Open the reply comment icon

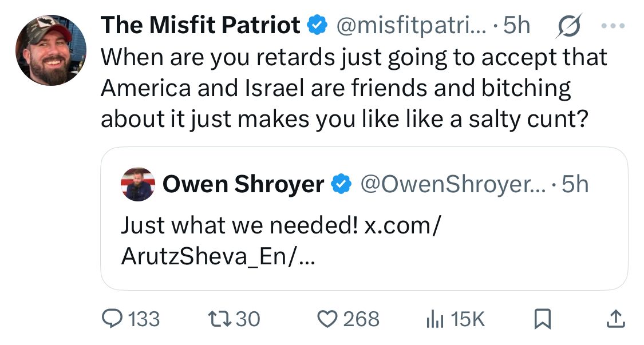click(111, 319)
